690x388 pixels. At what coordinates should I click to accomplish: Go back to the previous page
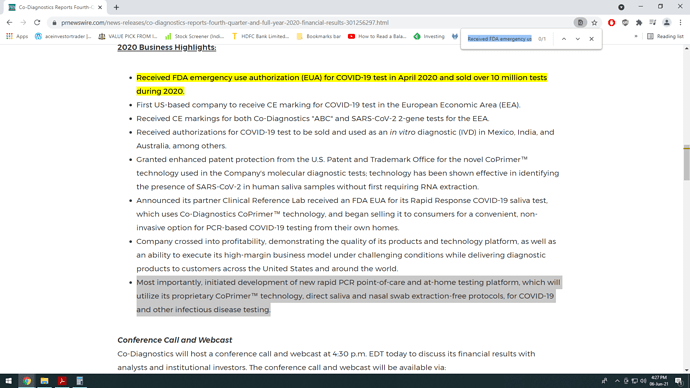(9, 22)
